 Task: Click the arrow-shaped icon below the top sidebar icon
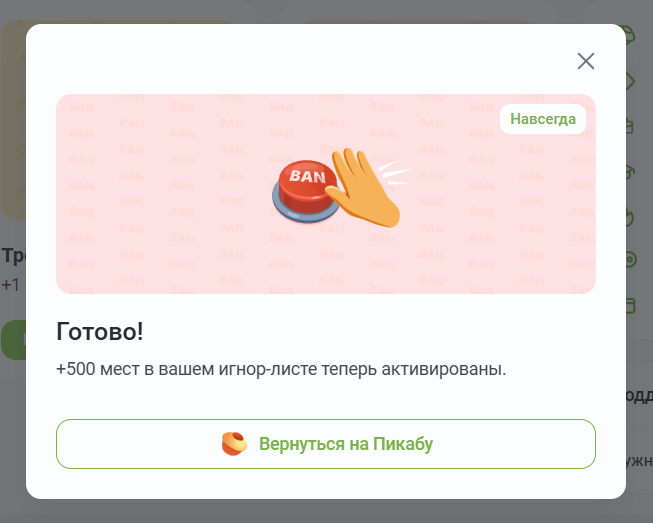pyautogui.click(x=631, y=81)
